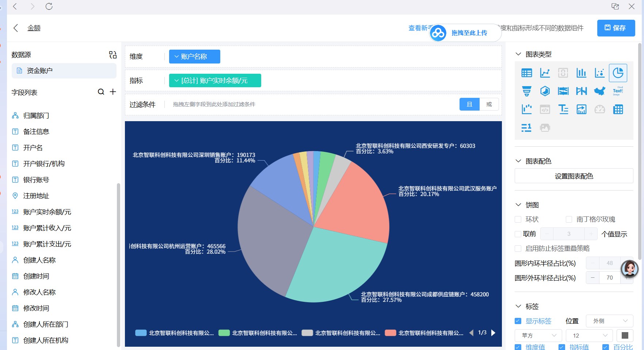This screenshot has width=644, height=350.
Task: Decrease the 圆形外环半径占比 value
Action: coord(592,278)
